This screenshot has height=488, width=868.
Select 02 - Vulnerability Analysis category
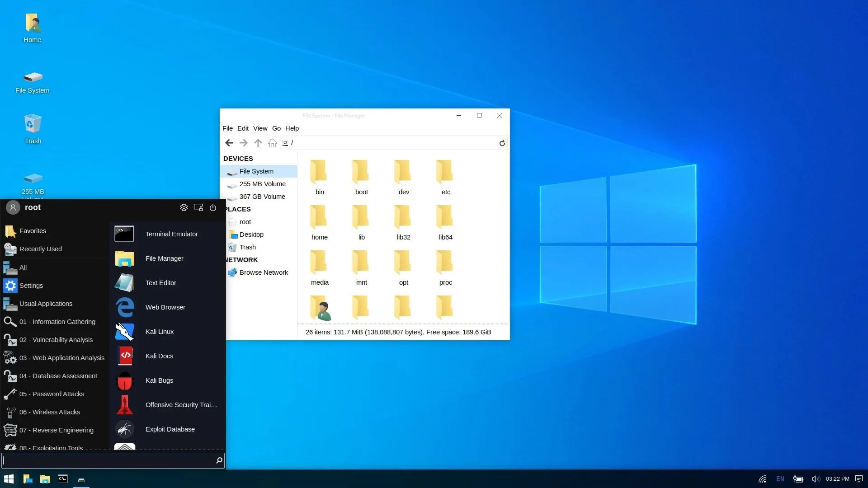[55, 340]
